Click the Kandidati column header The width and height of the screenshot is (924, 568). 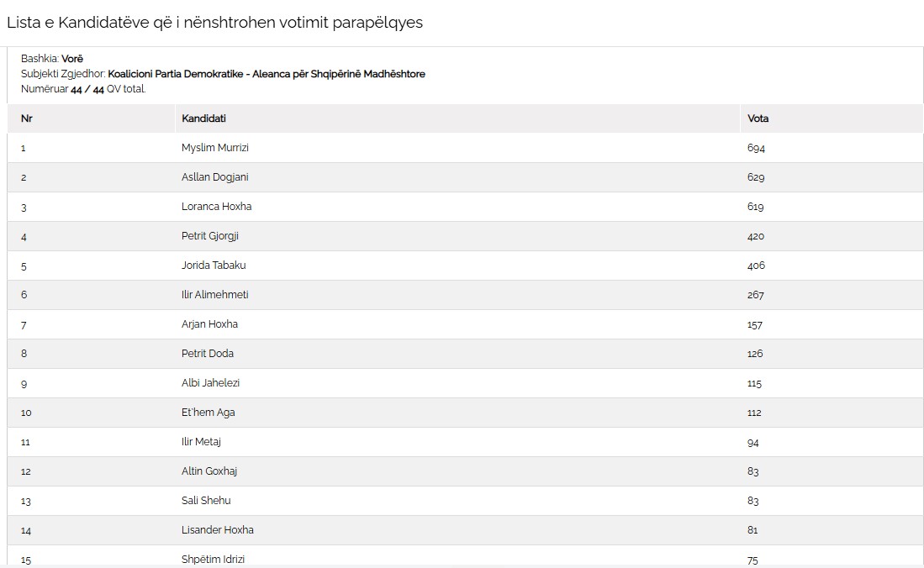pyautogui.click(x=203, y=118)
